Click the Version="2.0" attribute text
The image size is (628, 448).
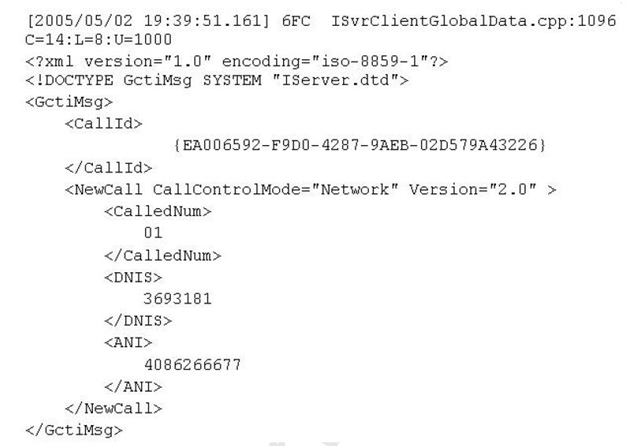click(x=473, y=189)
